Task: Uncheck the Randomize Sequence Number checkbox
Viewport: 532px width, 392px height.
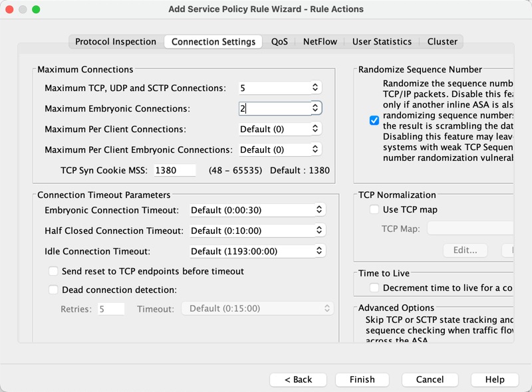Action: click(x=374, y=120)
